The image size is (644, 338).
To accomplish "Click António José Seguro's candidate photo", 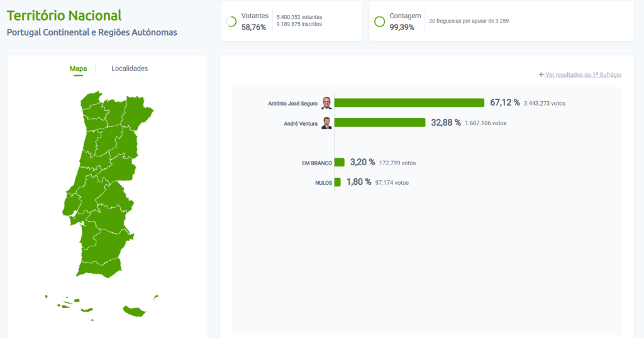I will pyautogui.click(x=326, y=103).
